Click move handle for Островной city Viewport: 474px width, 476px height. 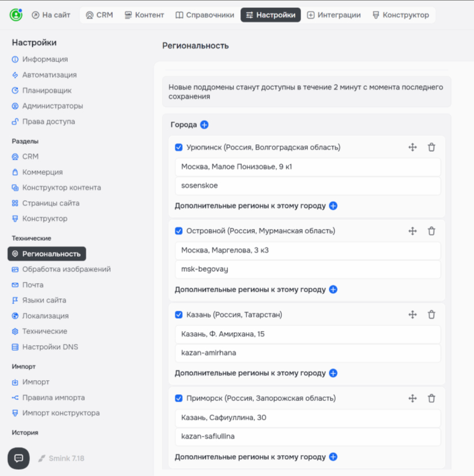click(x=412, y=231)
